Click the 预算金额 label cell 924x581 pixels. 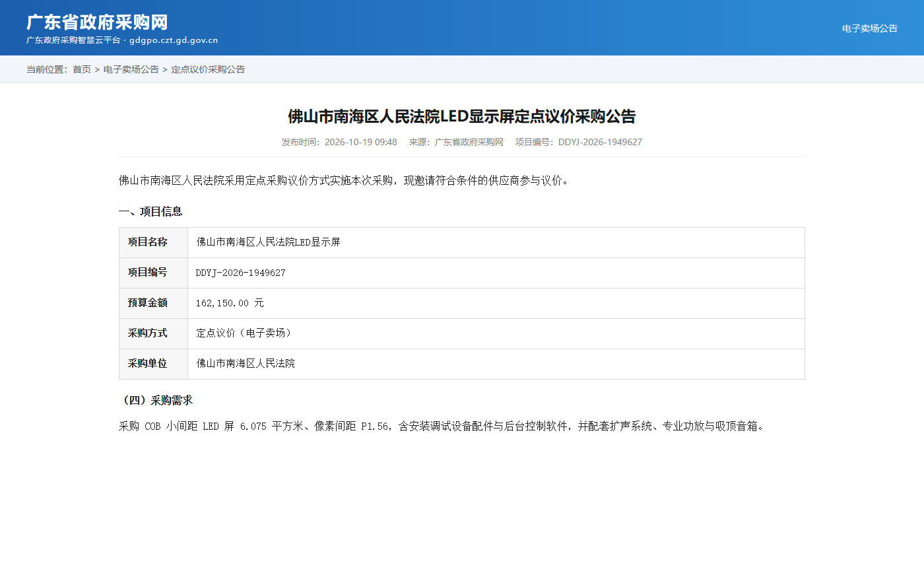[x=153, y=303]
